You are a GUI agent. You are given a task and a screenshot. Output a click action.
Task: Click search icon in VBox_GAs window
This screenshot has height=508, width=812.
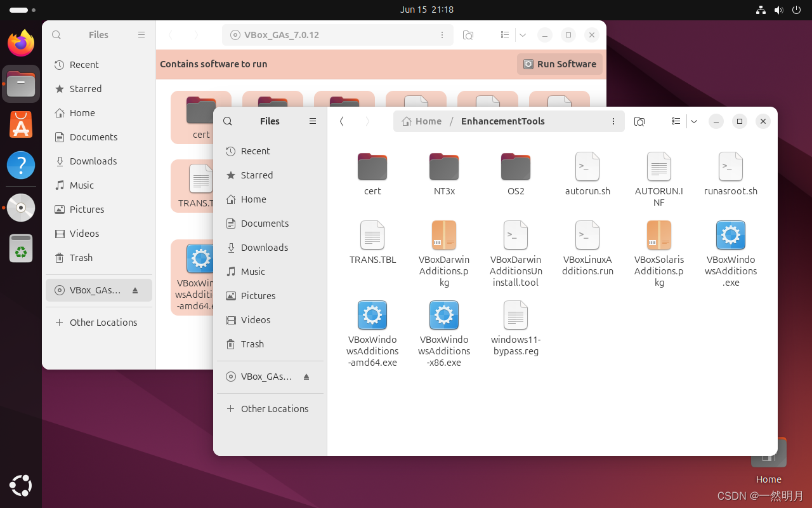coord(56,35)
